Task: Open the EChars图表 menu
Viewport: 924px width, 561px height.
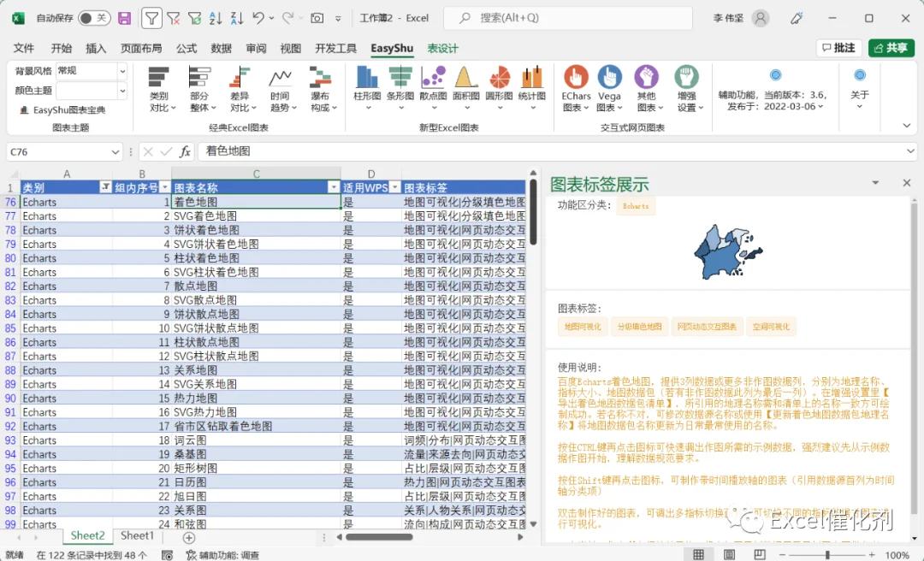Action: pyautogui.click(x=576, y=88)
